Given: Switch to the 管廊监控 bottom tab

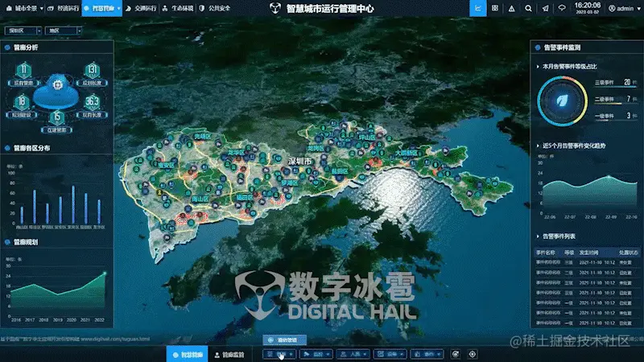Looking at the screenshot, I should coord(229,355).
